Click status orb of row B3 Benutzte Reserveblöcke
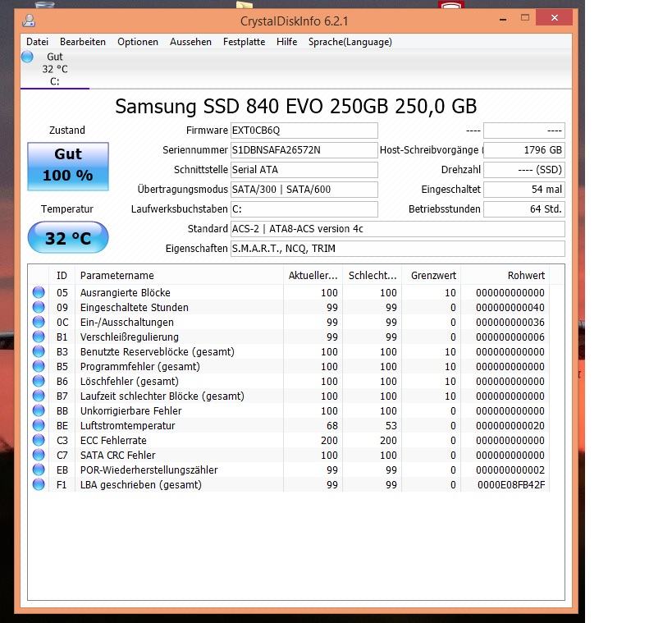This screenshot has width=672, height=623. 39,351
